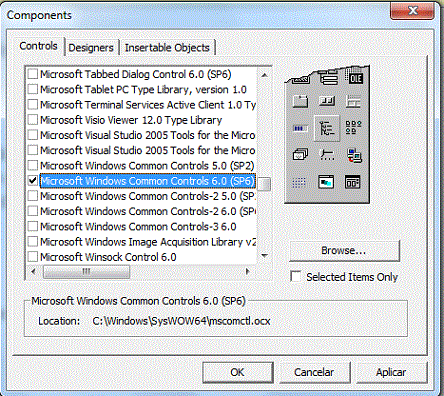Screen dimensions: 444x396
Task: Confirm with the OK button
Action: (237, 372)
